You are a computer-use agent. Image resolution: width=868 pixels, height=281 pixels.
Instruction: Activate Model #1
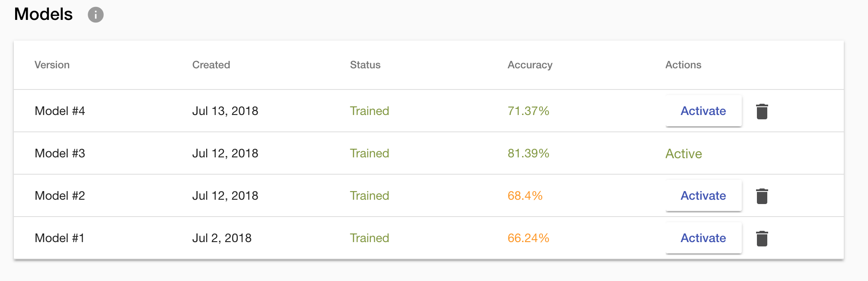tap(703, 238)
